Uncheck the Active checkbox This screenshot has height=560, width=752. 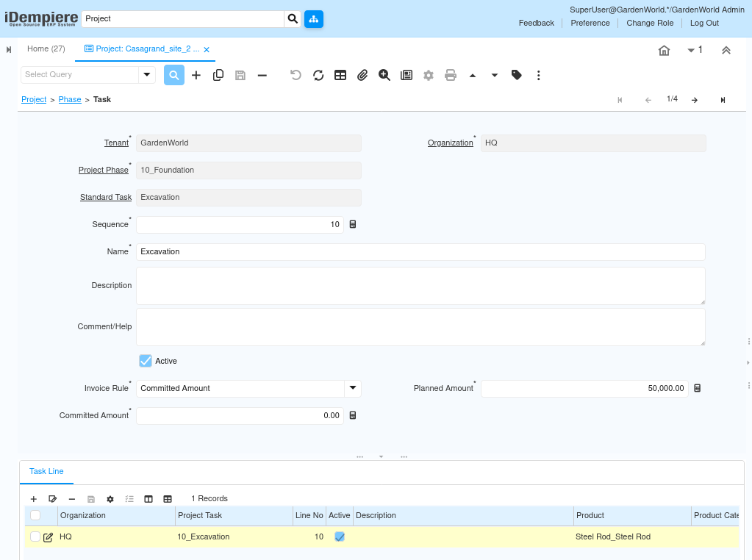click(146, 361)
